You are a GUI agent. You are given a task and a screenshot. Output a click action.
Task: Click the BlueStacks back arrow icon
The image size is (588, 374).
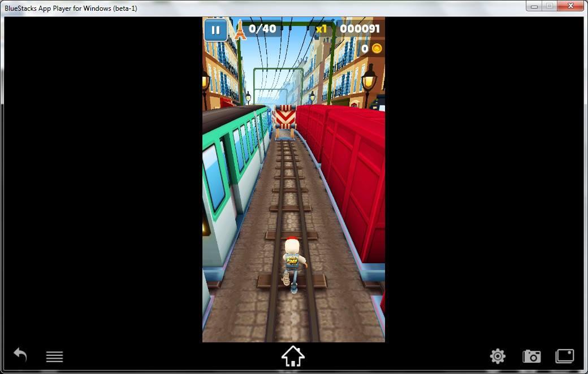click(20, 355)
